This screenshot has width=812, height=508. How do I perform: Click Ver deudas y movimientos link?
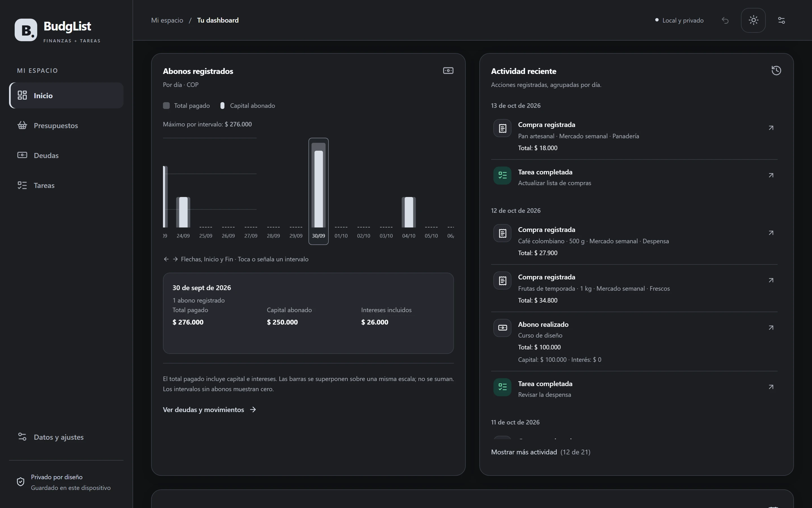pyautogui.click(x=209, y=410)
